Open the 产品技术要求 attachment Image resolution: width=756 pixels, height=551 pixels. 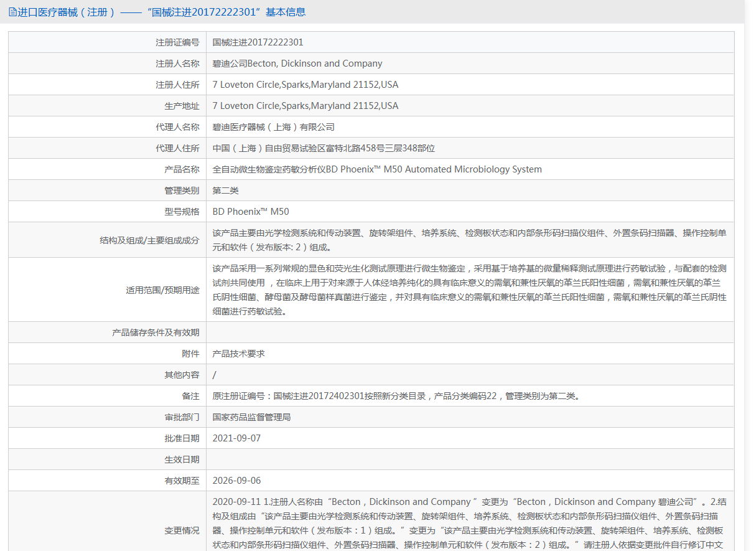[x=239, y=354]
